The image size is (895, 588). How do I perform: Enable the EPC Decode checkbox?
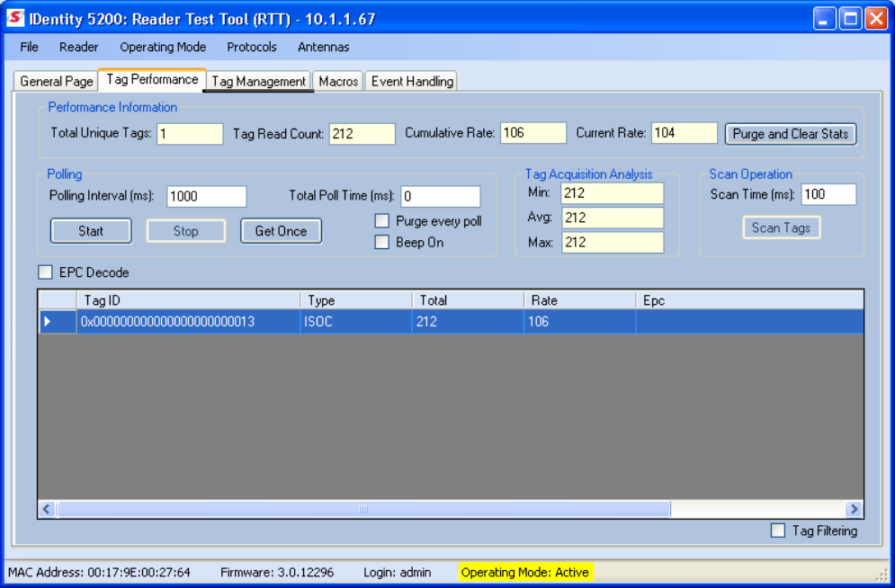[45, 272]
